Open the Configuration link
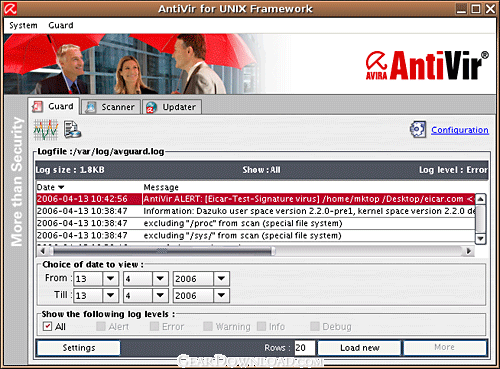The height and width of the screenshot is (369, 500). coord(460,130)
